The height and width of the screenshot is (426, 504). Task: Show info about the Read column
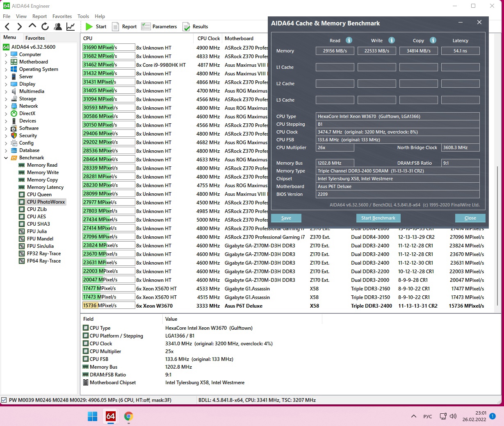[x=349, y=40]
